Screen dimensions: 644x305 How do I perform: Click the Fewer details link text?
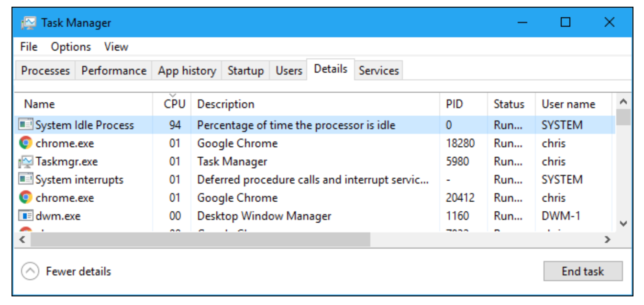click(x=78, y=272)
